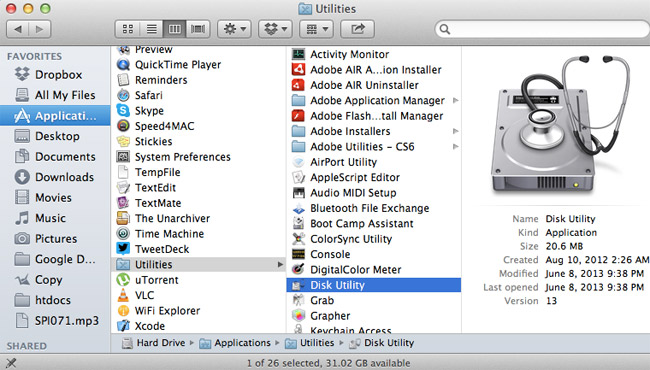Select System Preferences application
Screen dimensions: 650x370
point(199,157)
